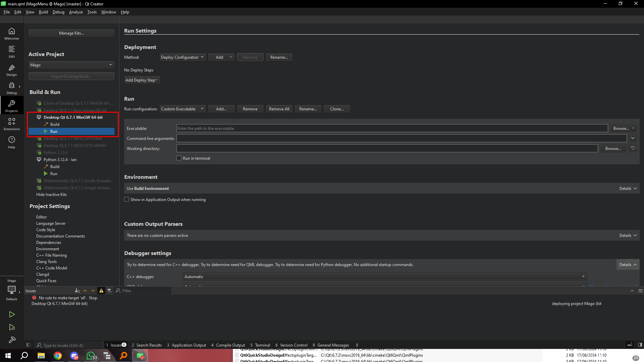The width and height of the screenshot is (644, 362).
Task: Click the Type to locate search field
Action: point(69,345)
